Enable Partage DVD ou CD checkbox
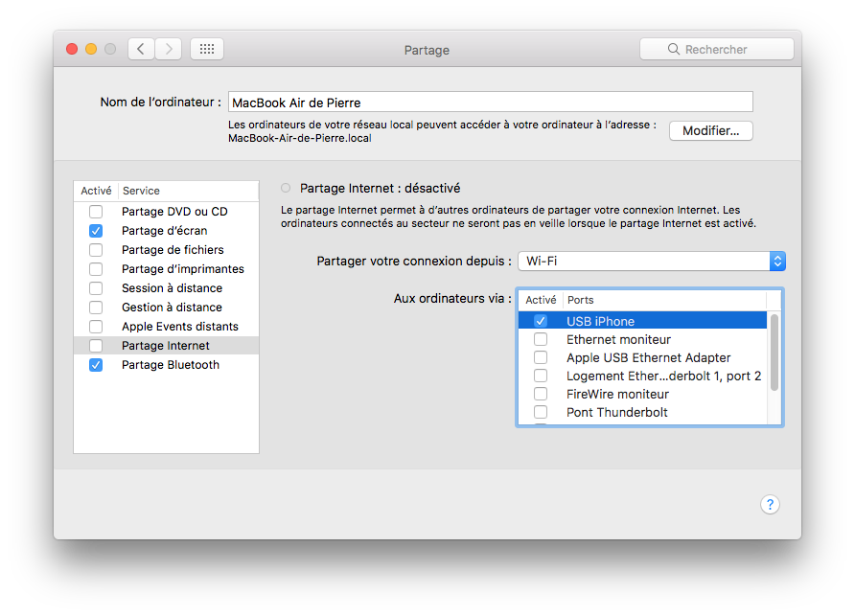855x616 pixels. pos(96,212)
